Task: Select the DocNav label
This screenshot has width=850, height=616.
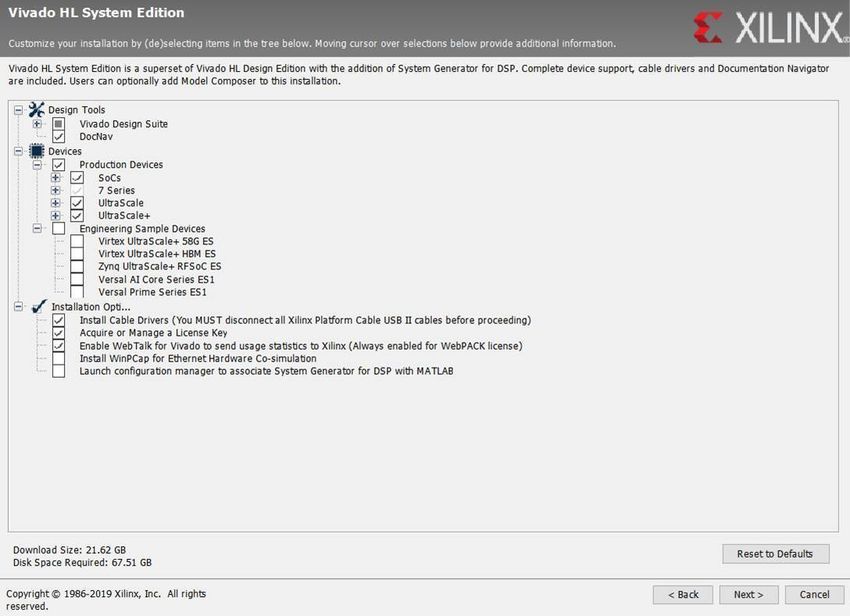Action: (96, 137)
